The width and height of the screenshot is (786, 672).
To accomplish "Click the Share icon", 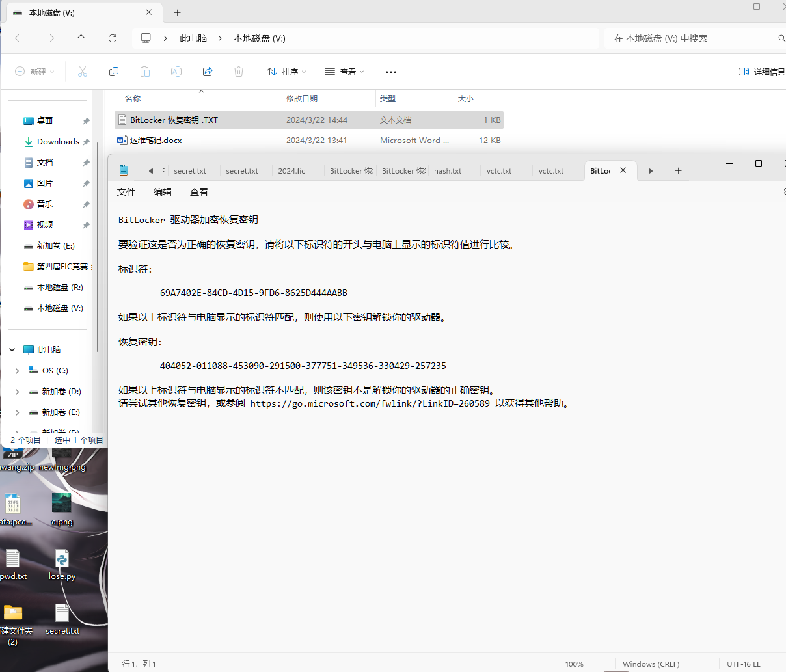I will (x=208, y=72).
